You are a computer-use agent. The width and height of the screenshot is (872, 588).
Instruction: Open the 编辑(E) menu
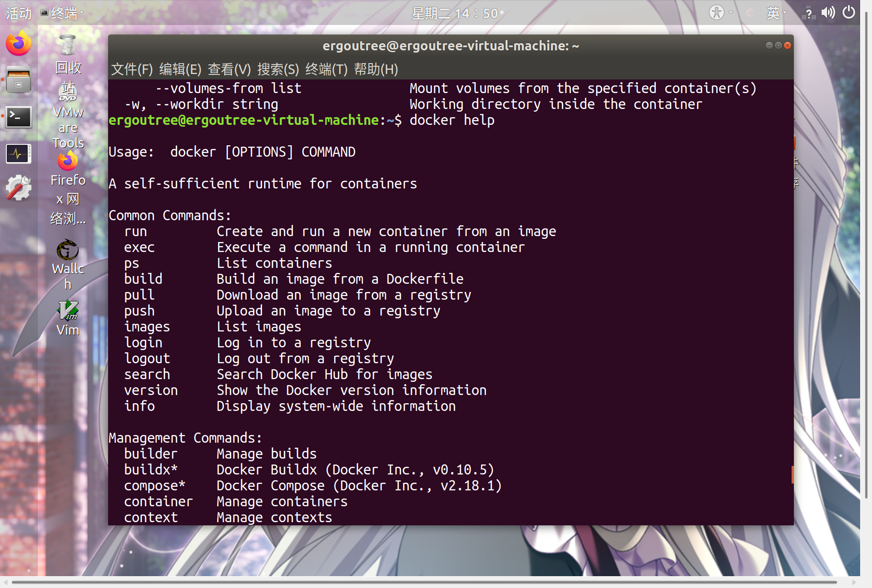coord(180,69)
